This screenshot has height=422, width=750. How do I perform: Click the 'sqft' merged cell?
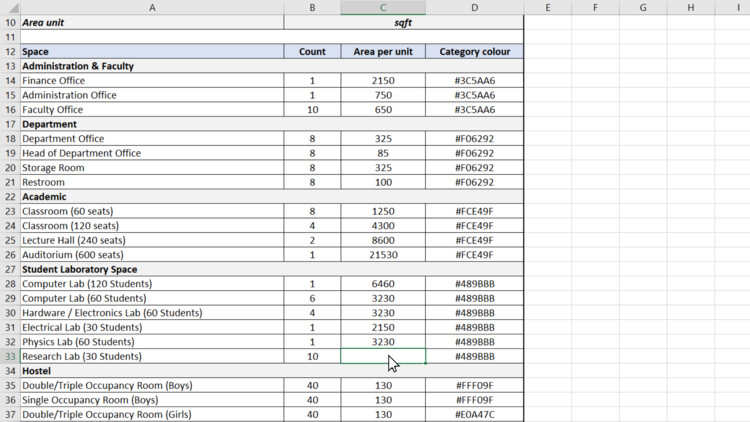pyautogui.click(x=404, y=22)
